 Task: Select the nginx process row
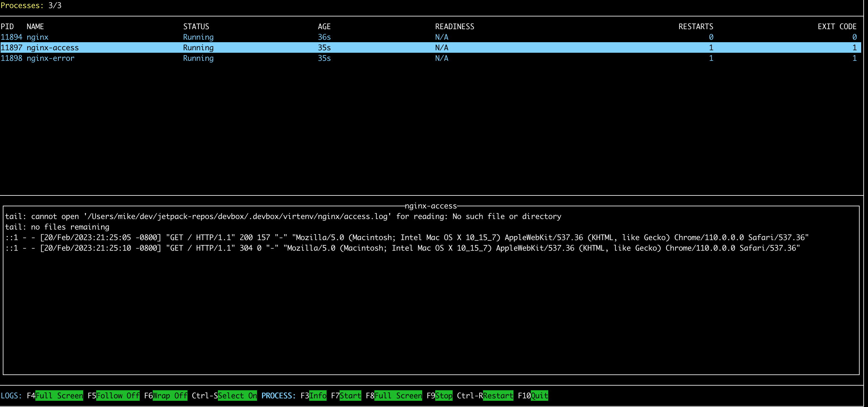pyautogui.click(x=37, y=37)
